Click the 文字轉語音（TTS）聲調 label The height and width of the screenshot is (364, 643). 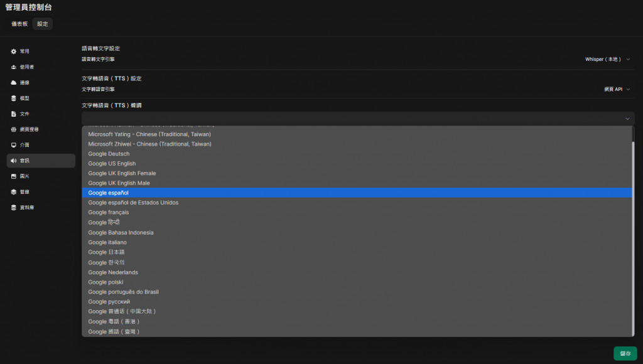[112, 105]
